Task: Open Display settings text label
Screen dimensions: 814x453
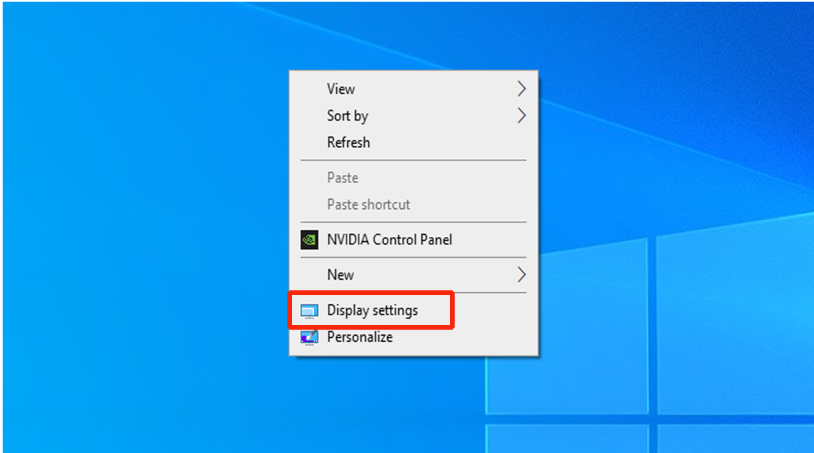Action: (x=372, y=311)
